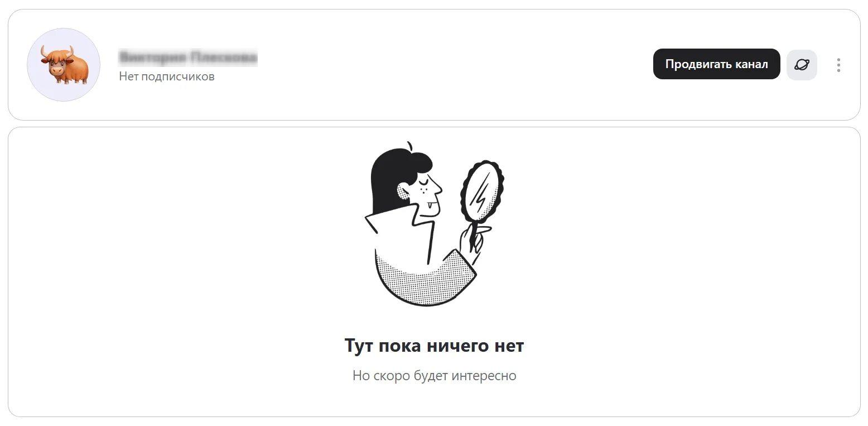Click the Нет подписчиков subscriber text

pos(167,76)
